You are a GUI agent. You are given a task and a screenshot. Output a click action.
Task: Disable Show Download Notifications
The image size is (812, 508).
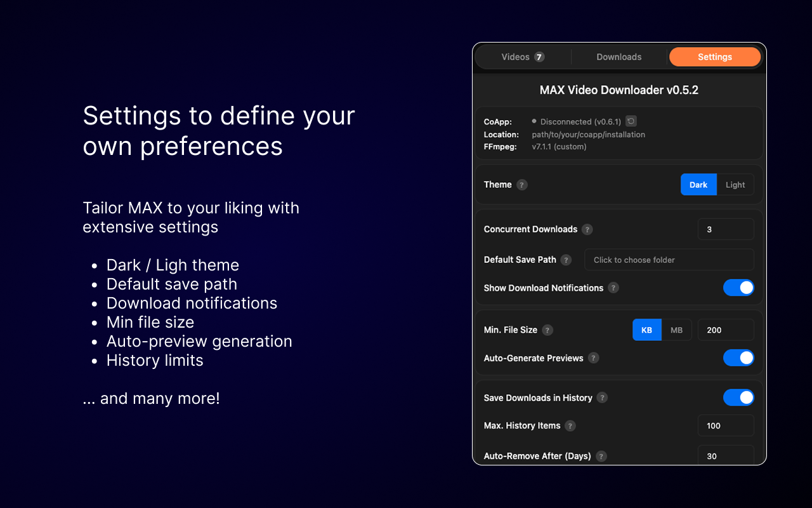click(738, 287)
